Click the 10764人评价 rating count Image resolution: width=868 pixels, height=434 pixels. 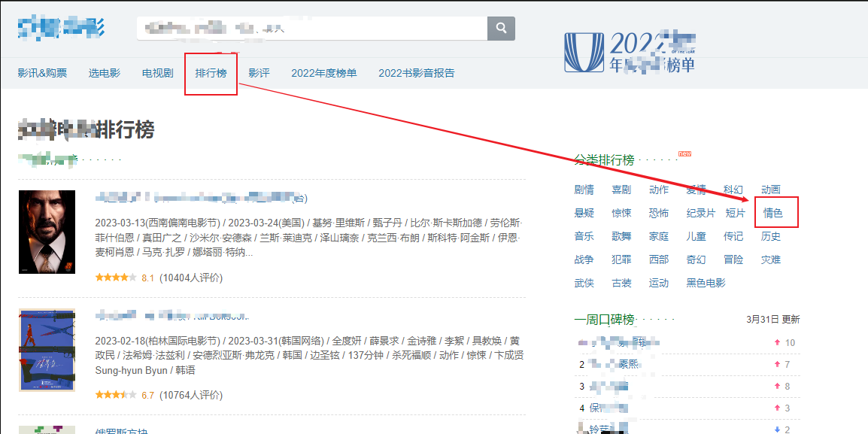tap(191, 395)
